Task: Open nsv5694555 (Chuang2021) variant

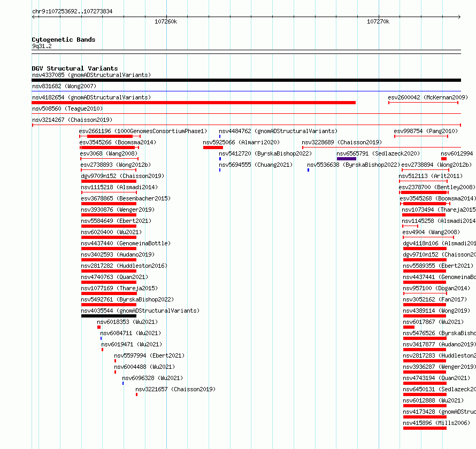Action: (256, 165)
